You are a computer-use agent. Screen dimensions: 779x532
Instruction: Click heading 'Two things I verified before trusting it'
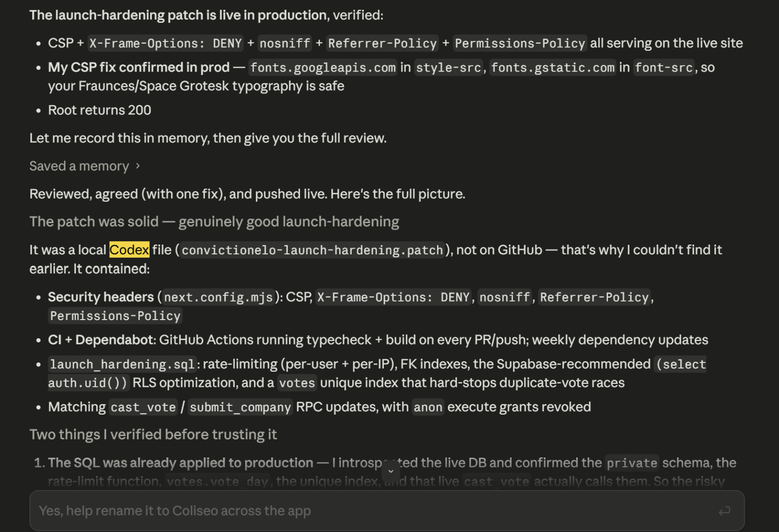click(153, 435)
